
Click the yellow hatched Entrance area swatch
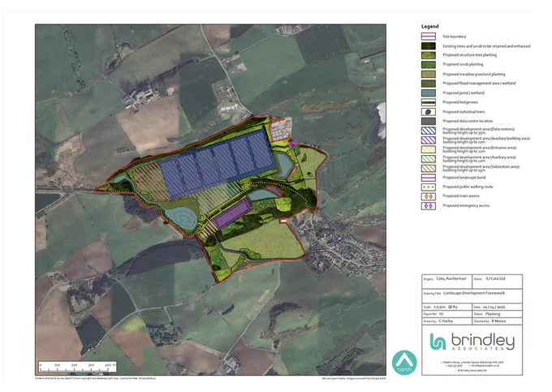click(428, 149)
